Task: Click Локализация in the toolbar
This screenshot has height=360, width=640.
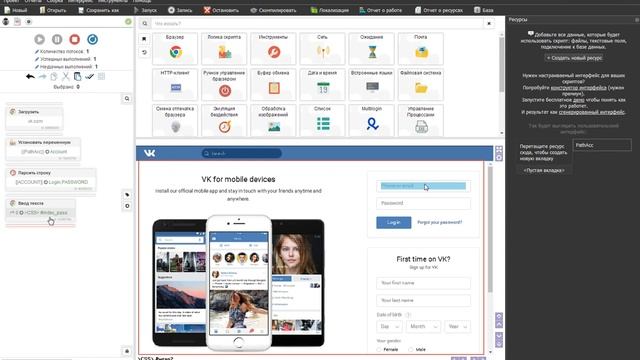Action: tap(329, 10)
